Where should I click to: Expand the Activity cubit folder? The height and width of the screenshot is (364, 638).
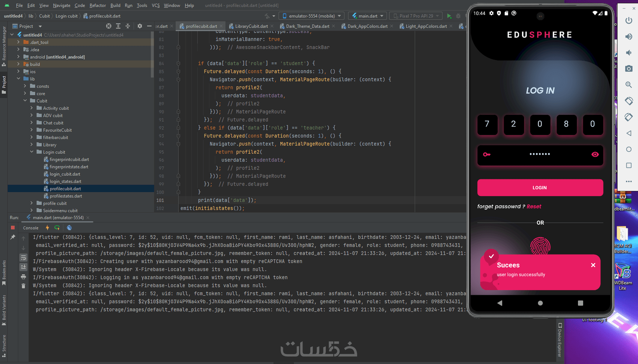pos(32,108)
